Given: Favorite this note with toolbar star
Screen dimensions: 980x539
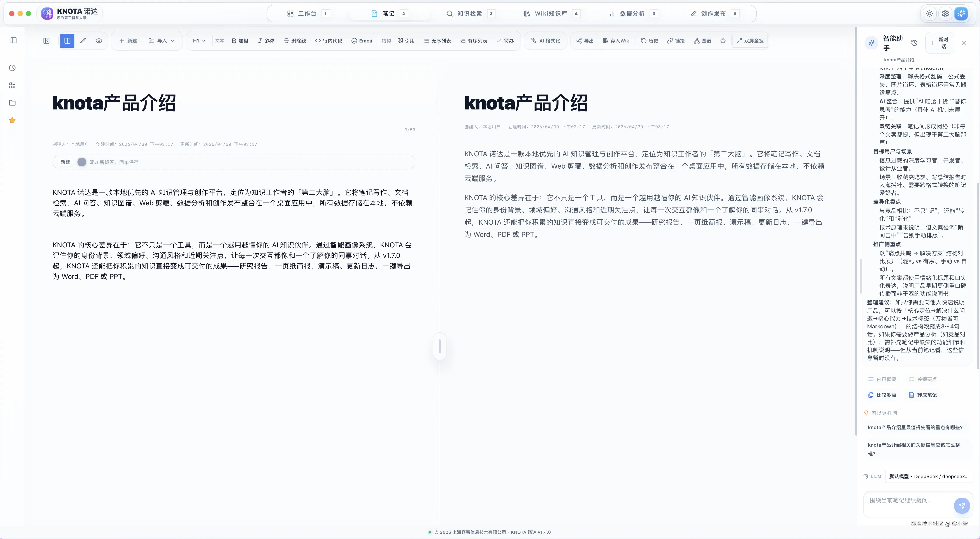Looking at the screenshot, I should click(x=723, y=41).
